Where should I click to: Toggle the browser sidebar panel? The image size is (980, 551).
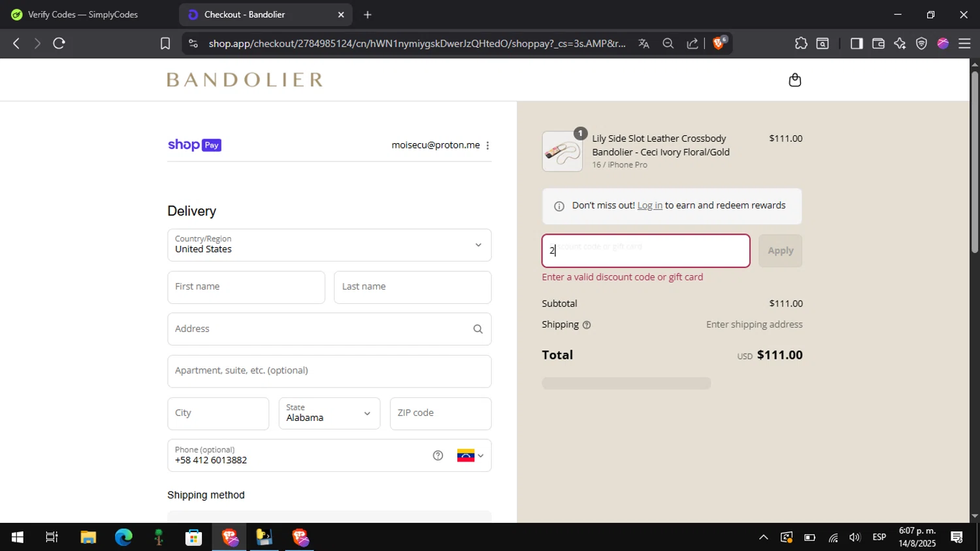coord(857,43)
